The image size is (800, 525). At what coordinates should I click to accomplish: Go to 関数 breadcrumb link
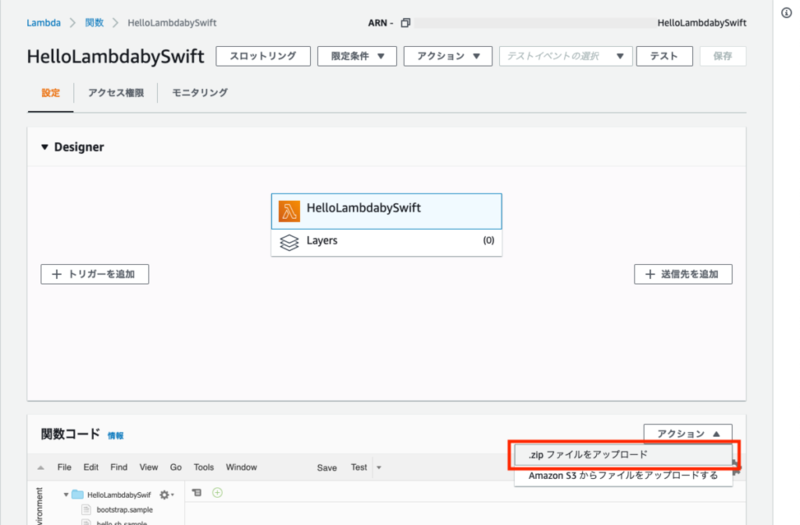94,23
